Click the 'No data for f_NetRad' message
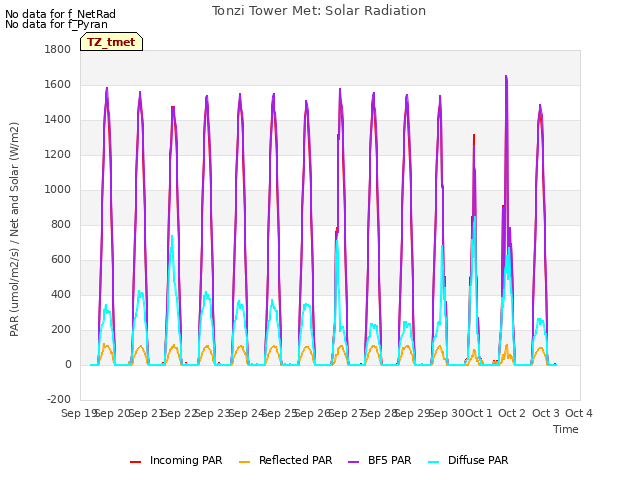640x480 pixels. click(x=60, y=14)
